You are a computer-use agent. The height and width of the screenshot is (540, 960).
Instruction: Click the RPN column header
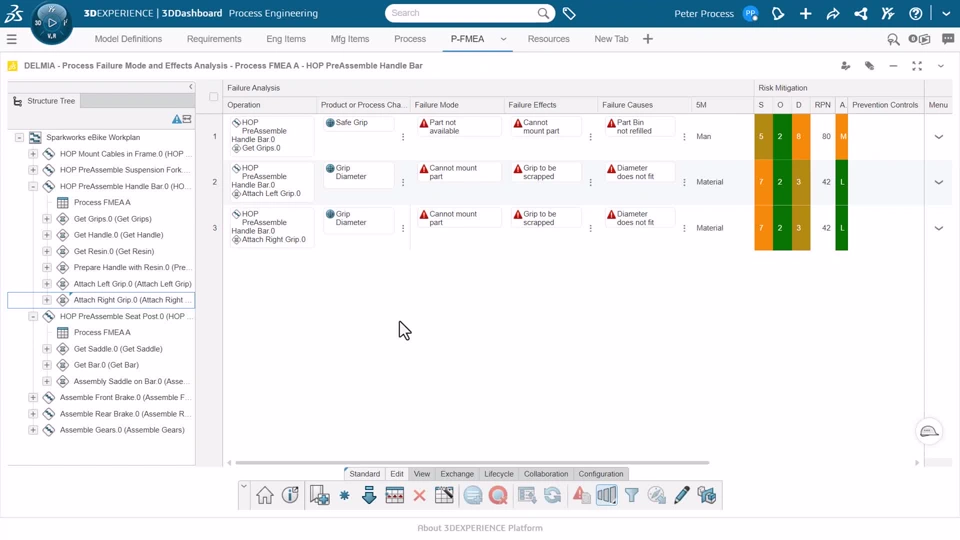[x=822, y=105]
